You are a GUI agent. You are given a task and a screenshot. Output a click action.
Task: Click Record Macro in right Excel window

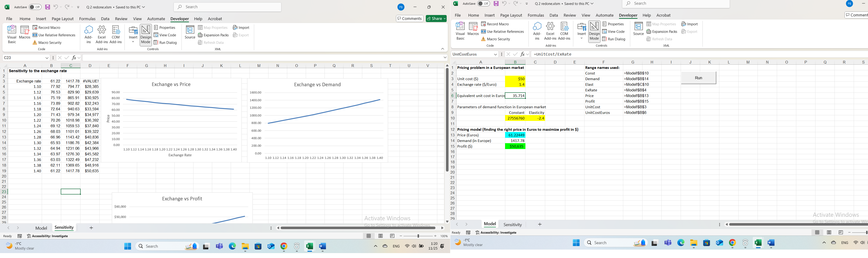tap(495, 24)
